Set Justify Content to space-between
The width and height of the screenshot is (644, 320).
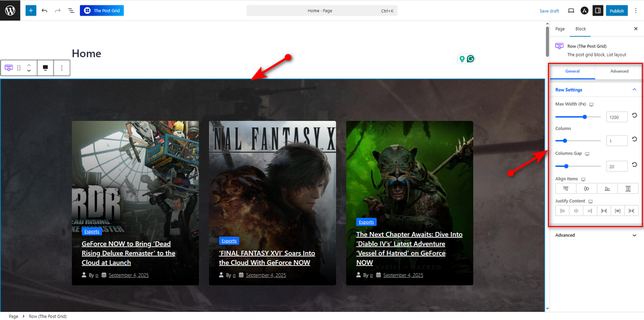point(604,211)
